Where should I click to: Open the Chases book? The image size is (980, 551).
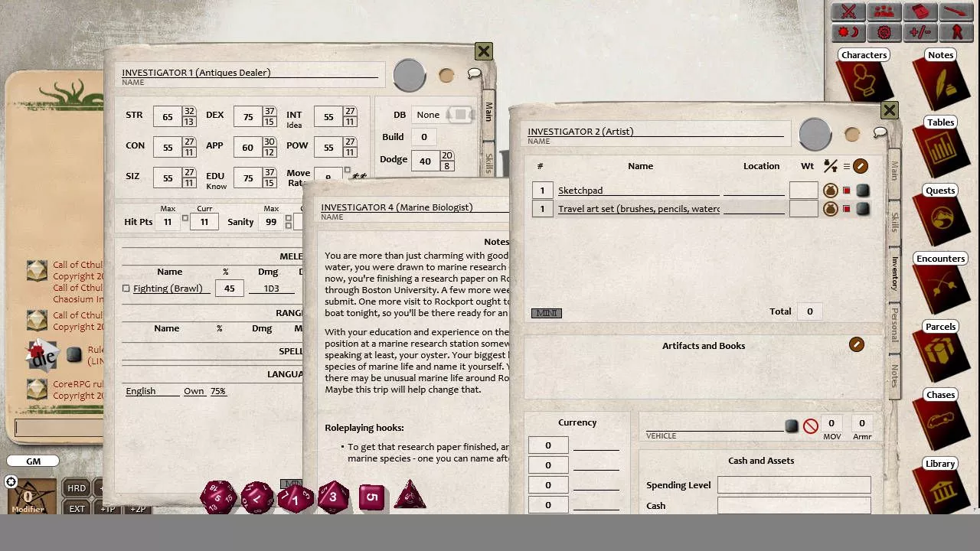pos(941,419)
